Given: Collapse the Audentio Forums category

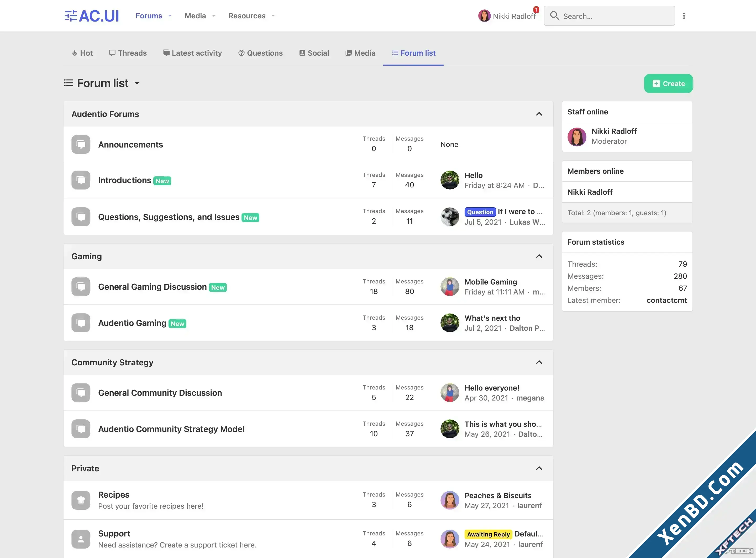Looking at the screenshot, I should click(539, 114).
